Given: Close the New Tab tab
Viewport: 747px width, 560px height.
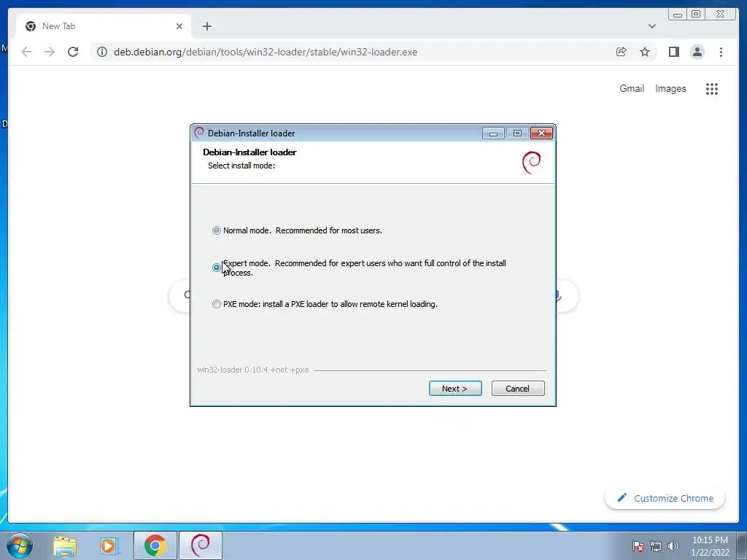Looking at the screenshot, I should [179, 26].
